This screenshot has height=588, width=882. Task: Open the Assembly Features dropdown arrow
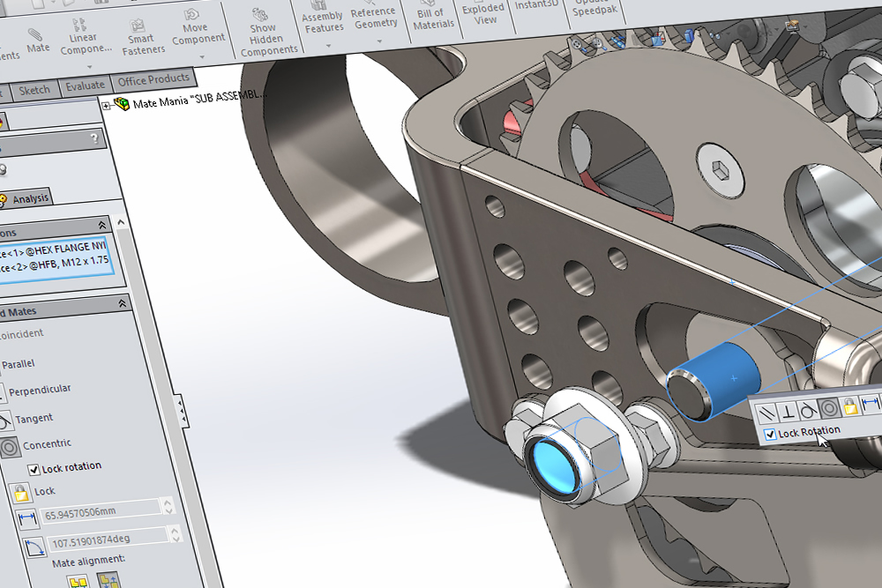click(x=328, y=46)
